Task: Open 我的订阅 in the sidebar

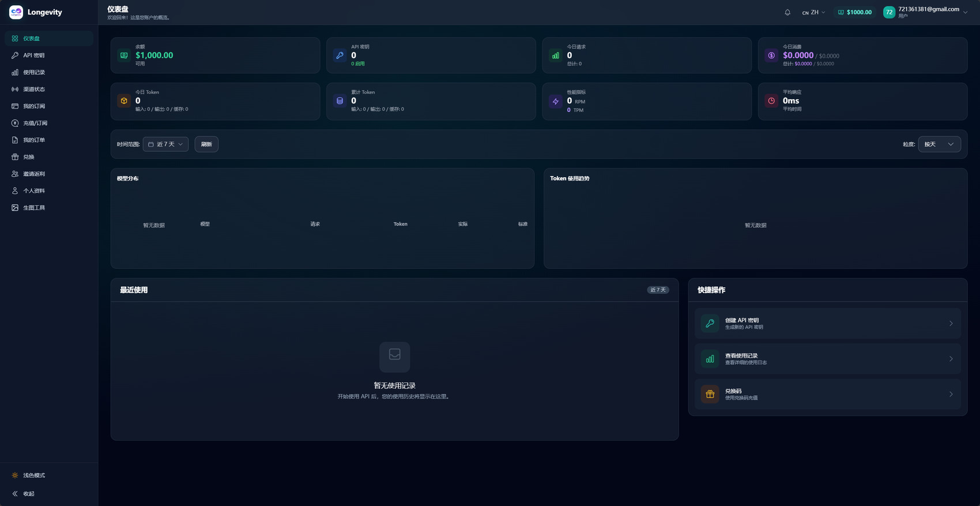Action: pyautogui.click(x=49, y=106)
